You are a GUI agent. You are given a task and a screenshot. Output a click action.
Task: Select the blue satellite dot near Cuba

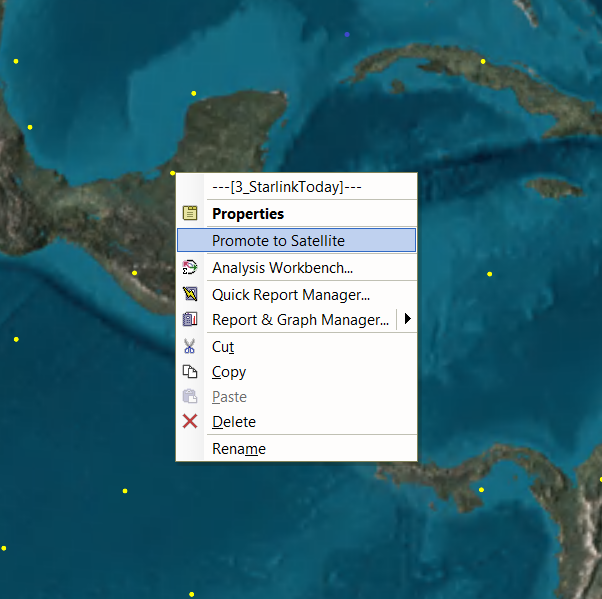[347, 35]
